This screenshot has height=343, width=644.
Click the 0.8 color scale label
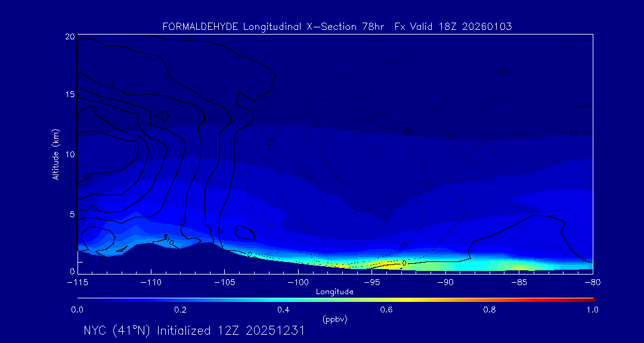click(489, 310)
